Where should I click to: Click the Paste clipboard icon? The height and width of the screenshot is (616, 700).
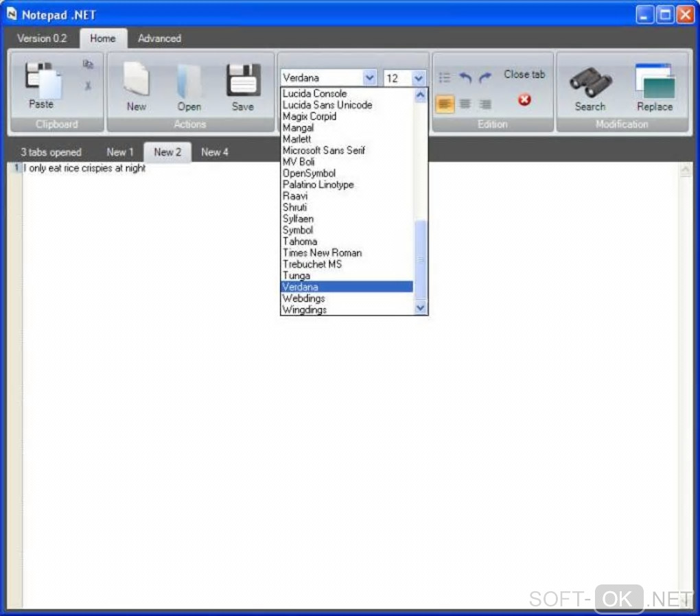[43, 80]
